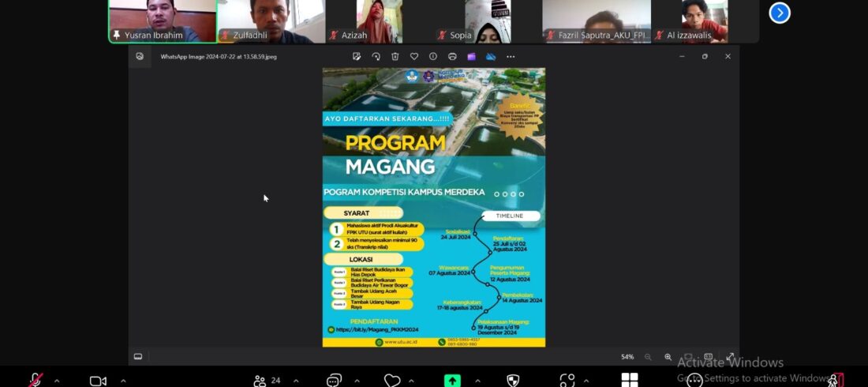Restore down the Photos window

click(x=705, y=57)
